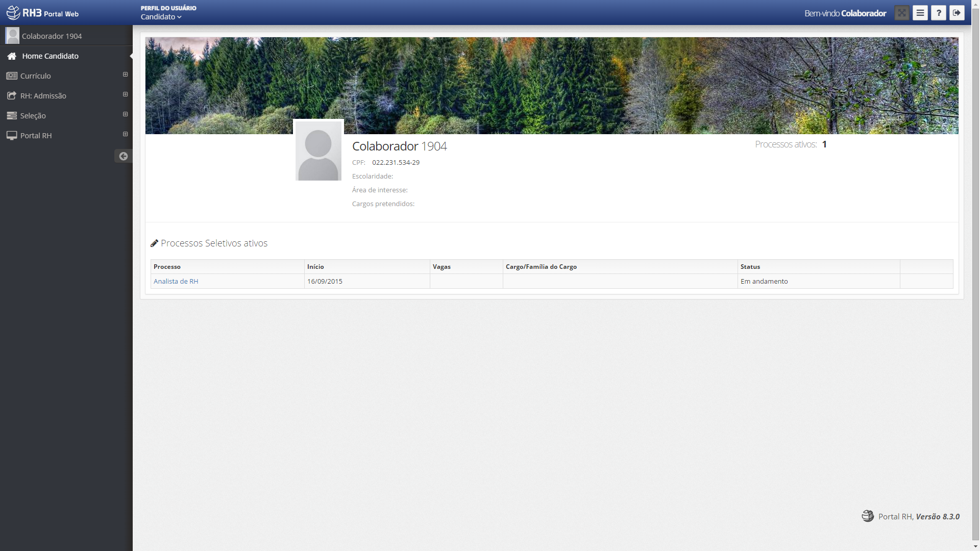This screenshot has height=551, width=980.
Task: Open the Analista de RH process link
Action: tap(176, 281)
